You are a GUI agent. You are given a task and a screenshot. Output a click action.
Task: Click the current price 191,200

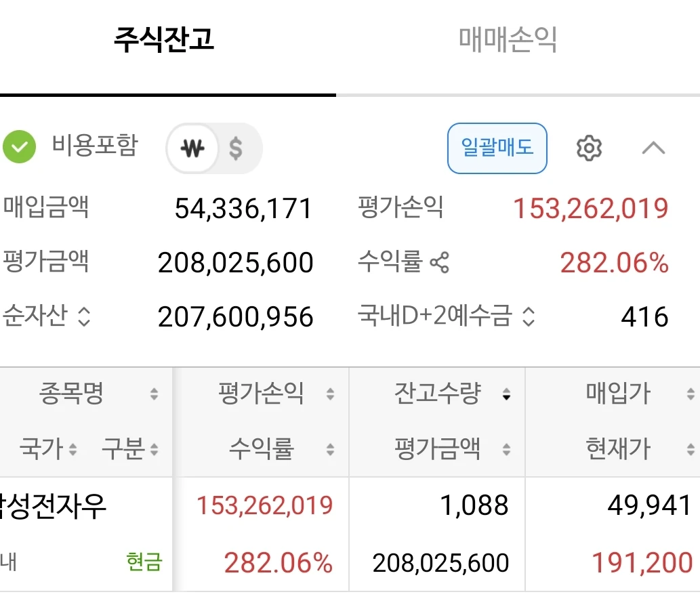click(642, 562)
